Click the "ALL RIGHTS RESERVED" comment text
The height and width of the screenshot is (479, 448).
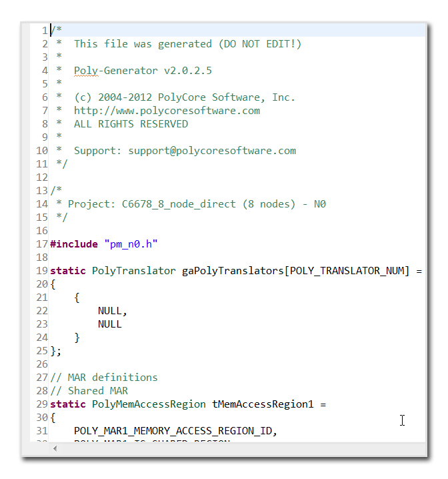[131, 124]
